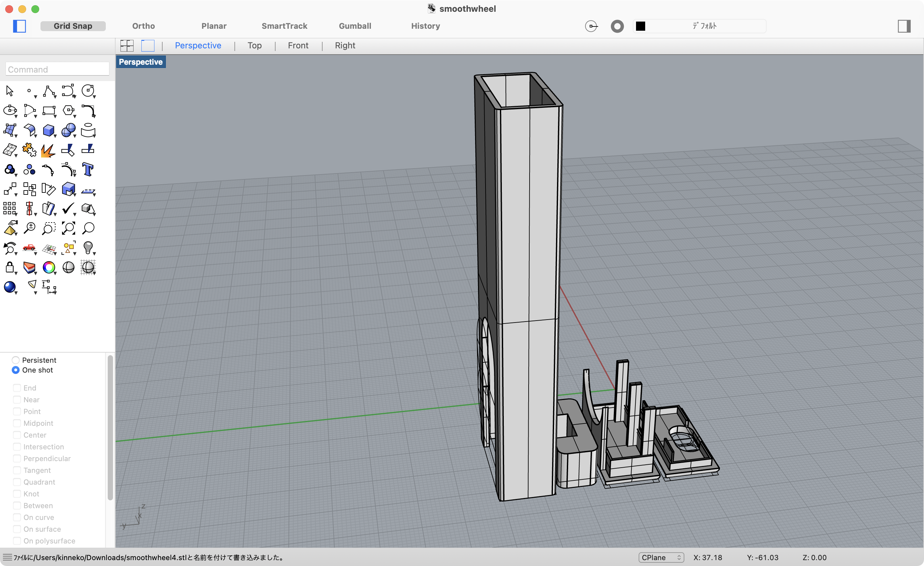The width and height of the screenshot is (924, 566).
Task: Switch to the Right viewport tab
Action: click(x=345, y=45)
